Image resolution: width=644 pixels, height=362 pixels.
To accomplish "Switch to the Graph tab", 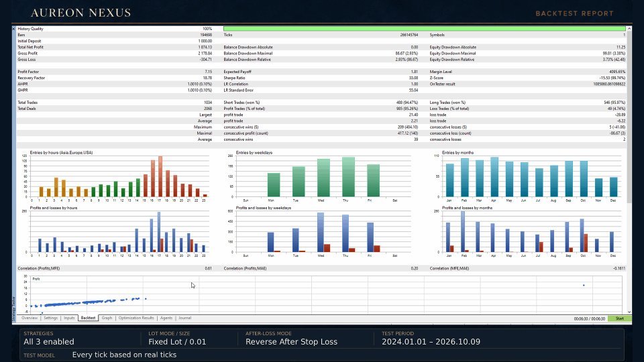I will [107, 318].
